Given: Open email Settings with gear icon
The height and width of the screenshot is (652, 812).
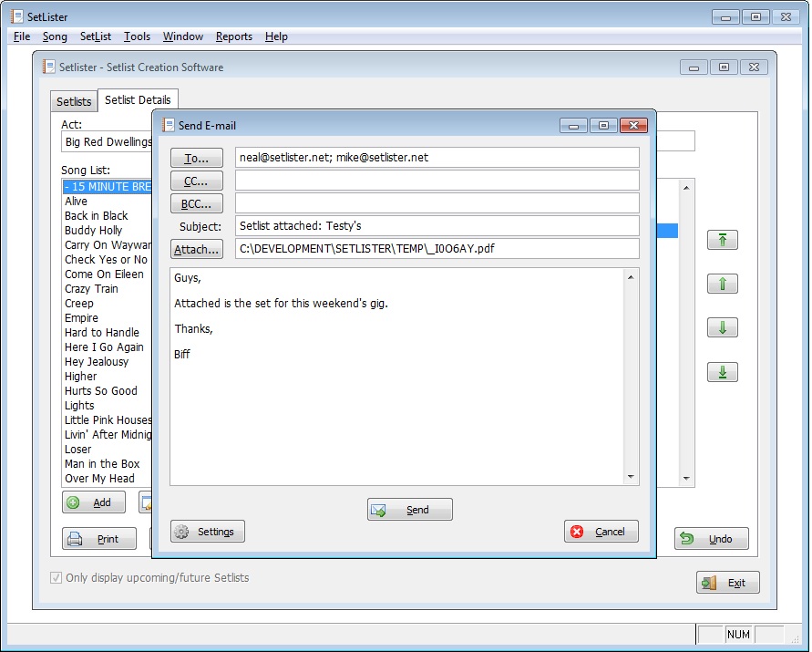Looking at the screenshot, I should [x=208, y=532].
